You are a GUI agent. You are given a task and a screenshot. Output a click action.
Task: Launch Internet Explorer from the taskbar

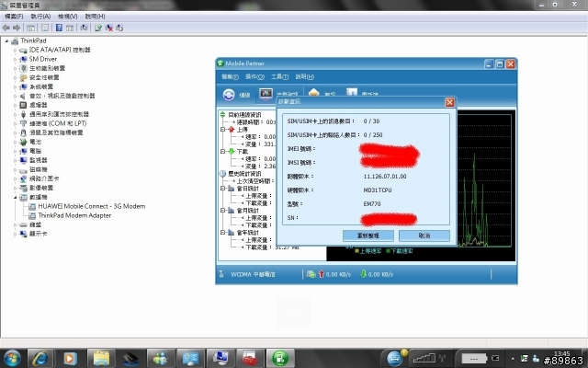coord(40,359)
